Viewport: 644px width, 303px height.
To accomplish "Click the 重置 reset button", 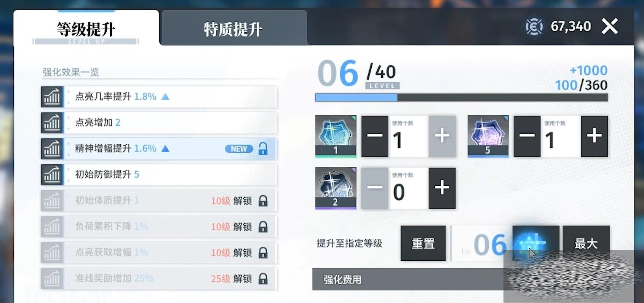I will [x=423, y=243].
